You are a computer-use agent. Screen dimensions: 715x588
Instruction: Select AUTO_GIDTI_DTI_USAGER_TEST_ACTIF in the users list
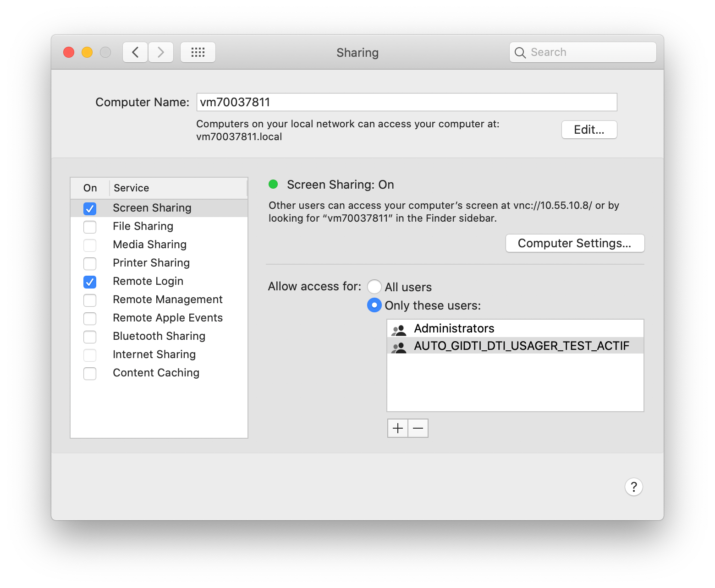(x=516, y=346)
